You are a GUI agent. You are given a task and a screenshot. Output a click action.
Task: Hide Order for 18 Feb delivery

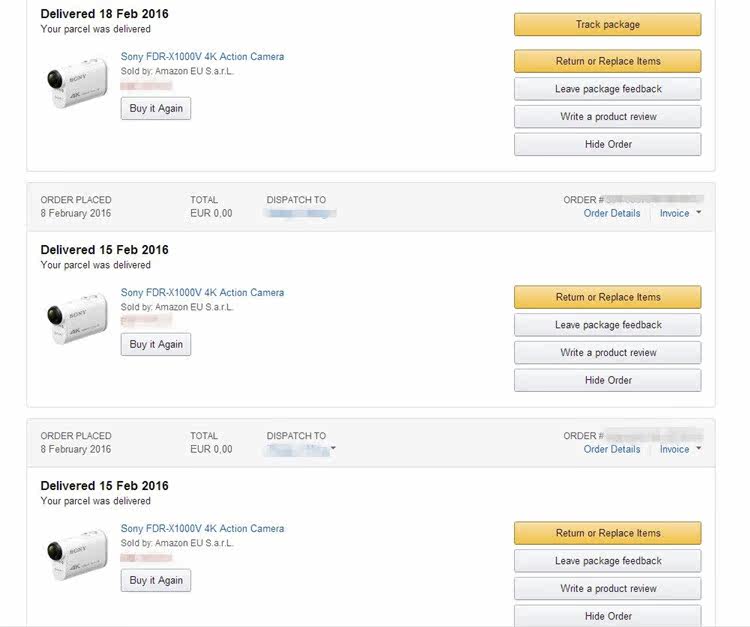[607, 144]
